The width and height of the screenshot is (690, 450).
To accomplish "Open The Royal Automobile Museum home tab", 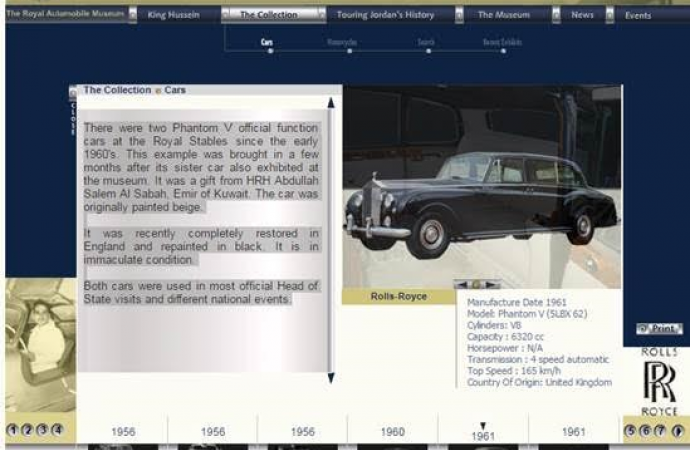I will click(x=65, y=14).
